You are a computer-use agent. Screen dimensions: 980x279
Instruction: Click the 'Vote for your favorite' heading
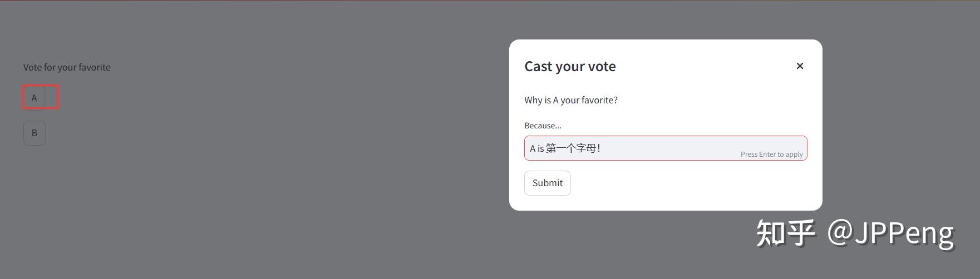67,67
